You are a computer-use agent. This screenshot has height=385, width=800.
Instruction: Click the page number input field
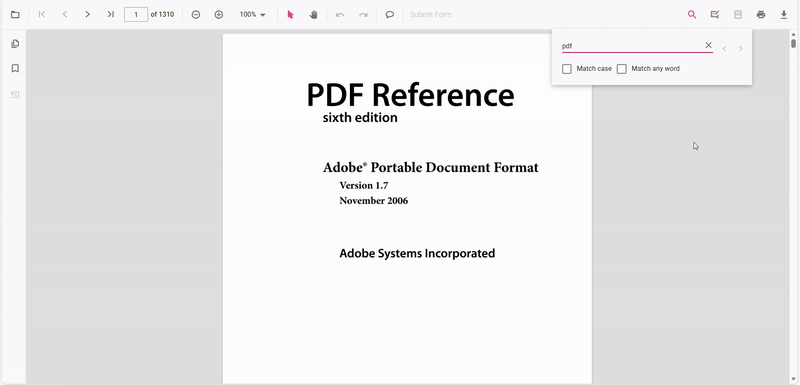point(136,14)
